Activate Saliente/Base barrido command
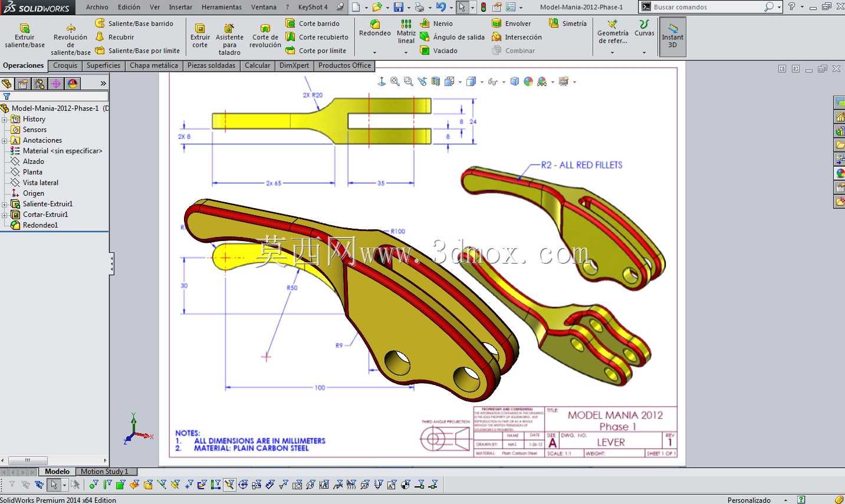This screenshot has height=504, width=845. click(134, 24)
